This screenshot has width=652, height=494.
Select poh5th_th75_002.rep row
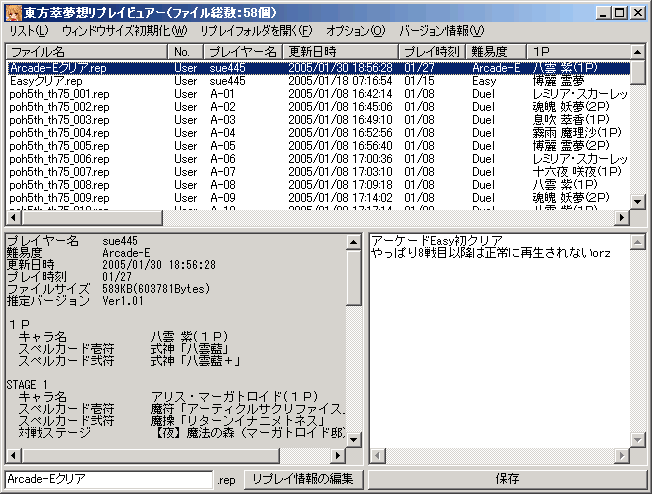click(x=319, y=107)
